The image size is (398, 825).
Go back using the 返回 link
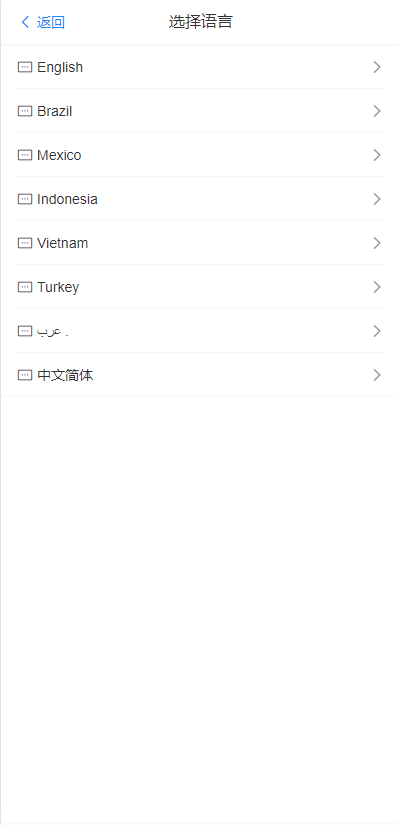51,22
